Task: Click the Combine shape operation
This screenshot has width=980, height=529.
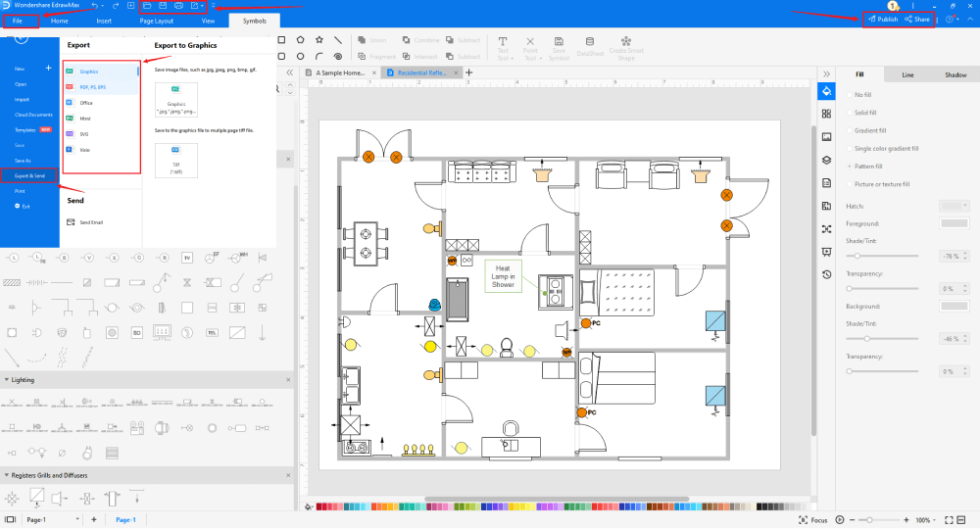Action: point(421,40)
